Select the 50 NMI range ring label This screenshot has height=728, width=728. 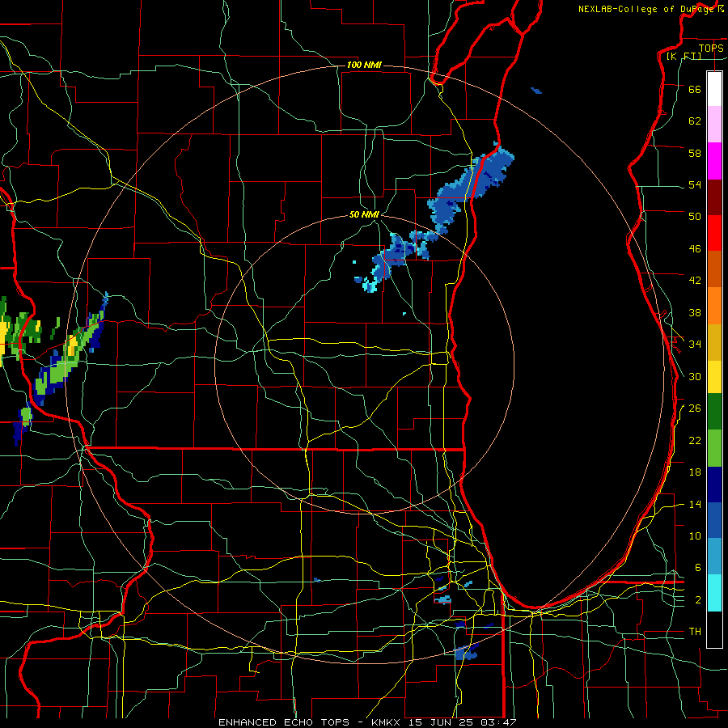click(x=364, y=214)
